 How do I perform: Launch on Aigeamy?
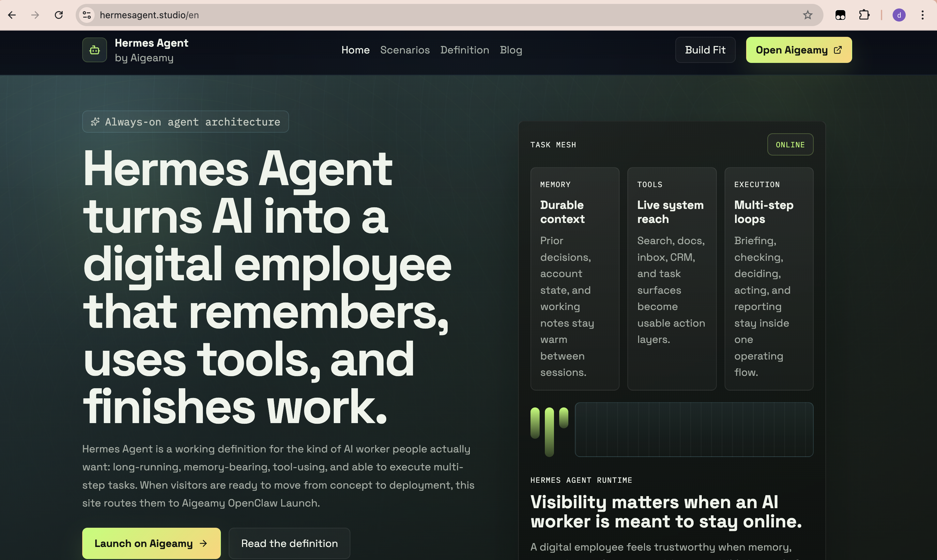(x=151, y=543)
